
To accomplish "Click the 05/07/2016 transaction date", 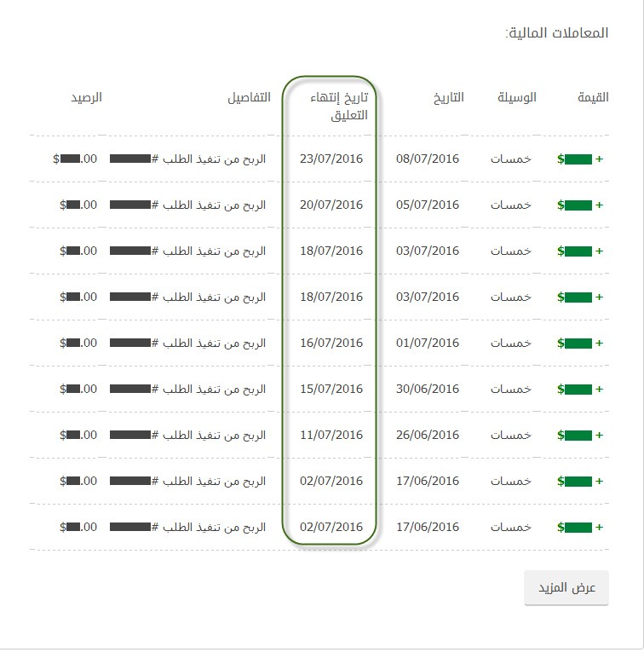I will [x=428, y=205].
